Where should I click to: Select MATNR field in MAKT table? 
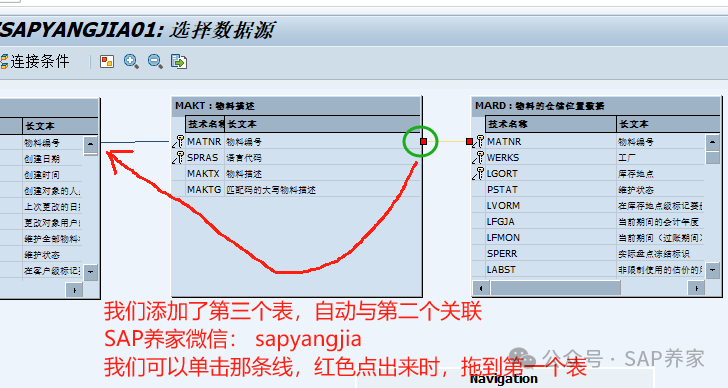[204, 142]
